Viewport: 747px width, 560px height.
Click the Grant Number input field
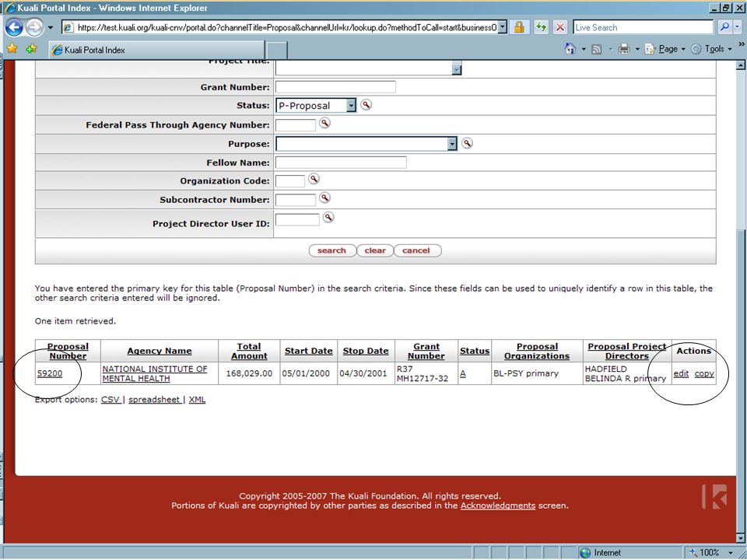click(x=335, y=86)
